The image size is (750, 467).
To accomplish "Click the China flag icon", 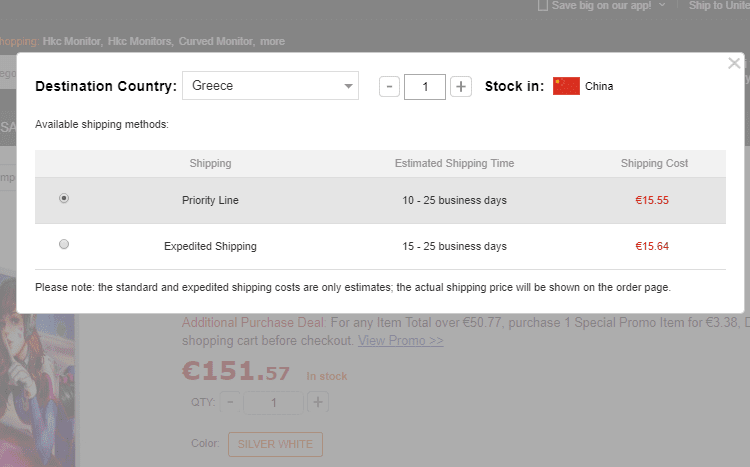I will [x=566, y=86].
